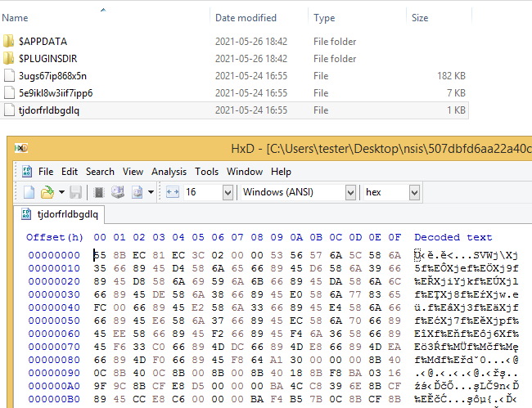Screen dimensions: 532x408
Task: Click the tjdorfrldbgdlq file icon in Explorer
Action: point(9,110)
